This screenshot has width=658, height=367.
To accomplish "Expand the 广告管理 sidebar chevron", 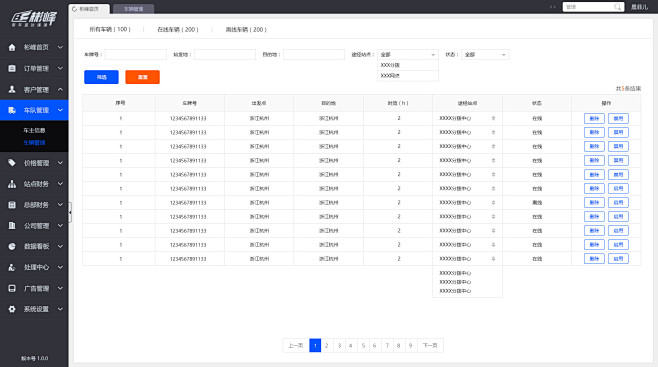I will tap(60, 289).
